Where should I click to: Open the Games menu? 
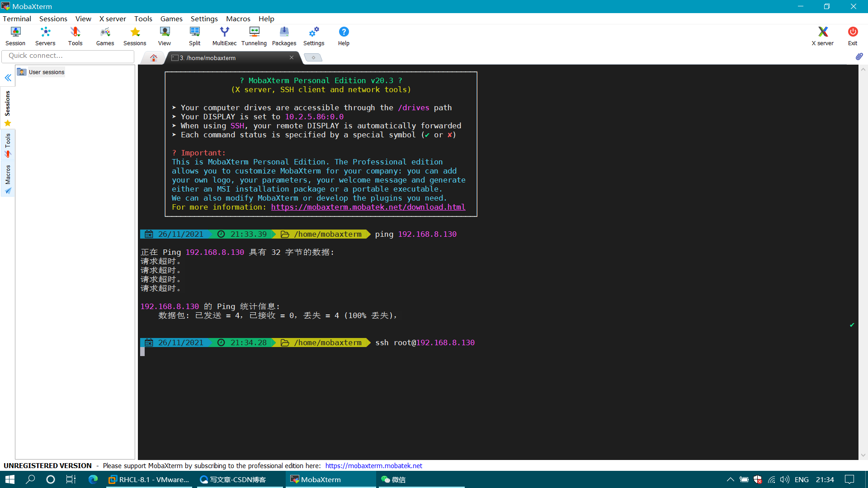pyautogui.click(x=171, y=19)
